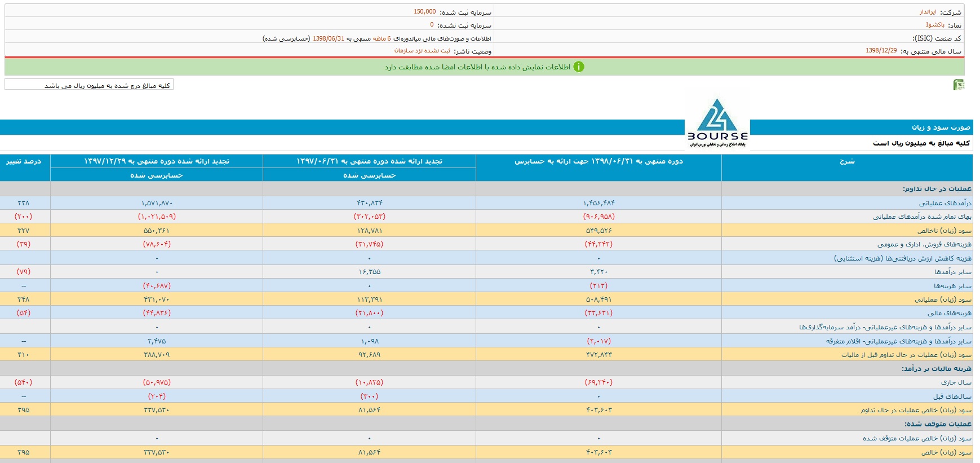The height and width of the screenshot is (463, 980).
Task: Click the other income value ۳,۴۲۰
Action: [x=598, y=272]
